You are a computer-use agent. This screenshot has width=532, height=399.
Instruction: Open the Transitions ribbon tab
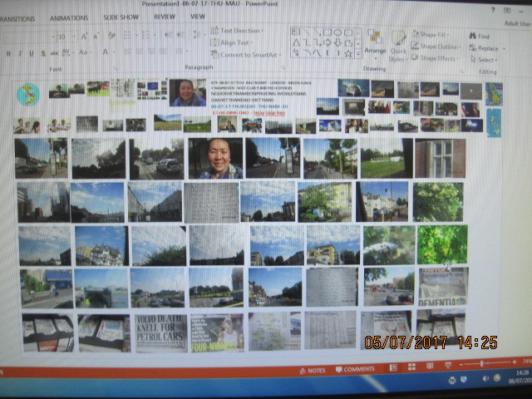click(17, 18)
